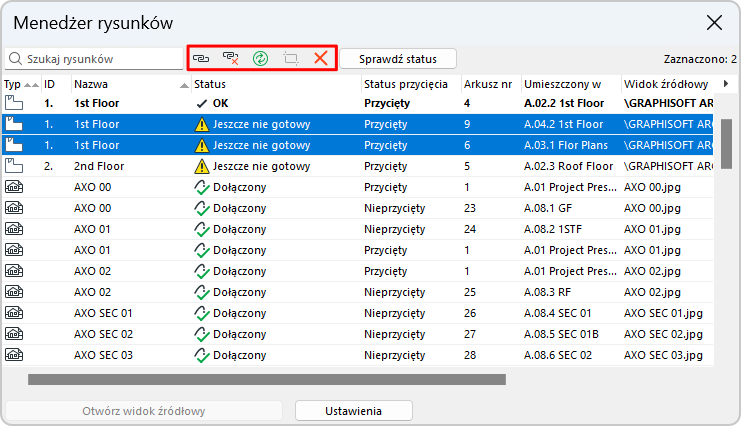Click the warning icon on 2nd Floor row
The image size is (741, 426).
[202, 166]
